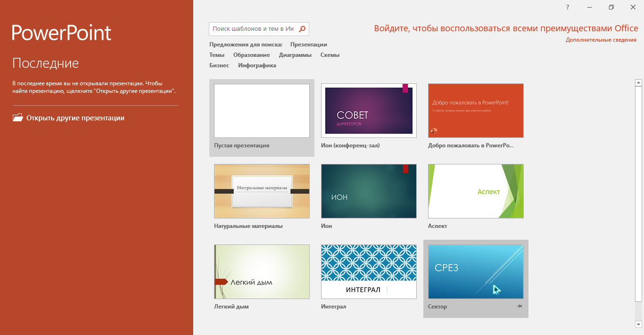Screen dimensions: 644x335
Task: Choose the Темы search suggestion
Action: [217, 55]
